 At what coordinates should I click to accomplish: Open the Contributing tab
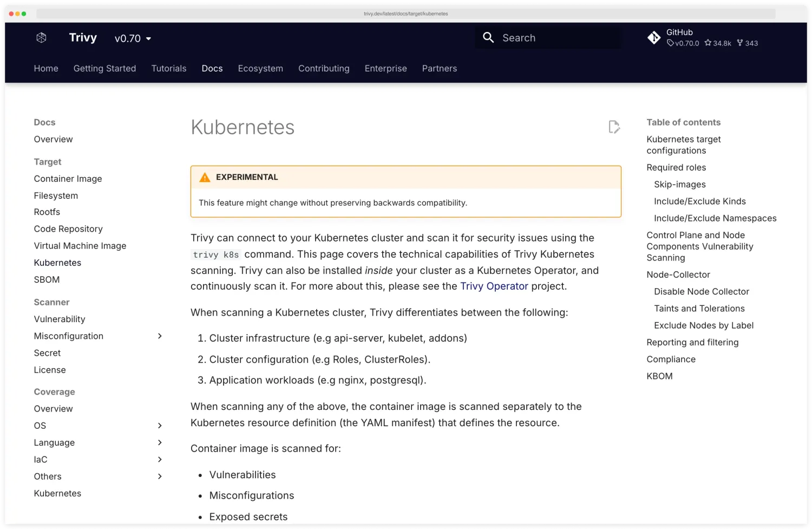324,68
